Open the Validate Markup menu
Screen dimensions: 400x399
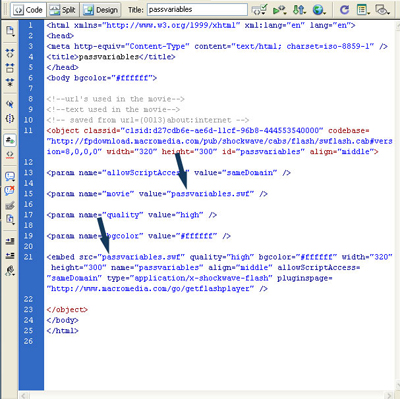(x=260, y=10)
